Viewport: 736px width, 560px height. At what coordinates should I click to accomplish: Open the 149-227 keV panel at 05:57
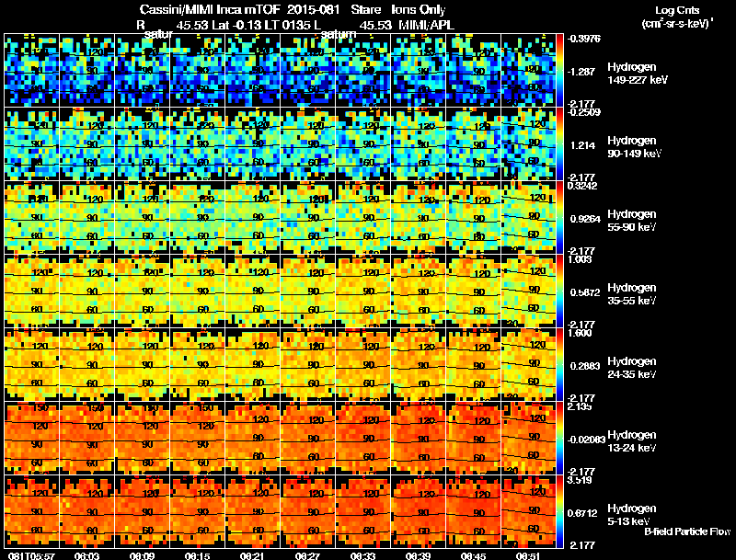[31, 71]
